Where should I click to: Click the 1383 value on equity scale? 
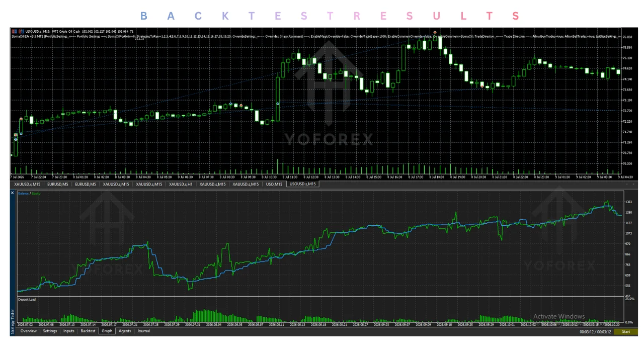(x=628, y=202)
